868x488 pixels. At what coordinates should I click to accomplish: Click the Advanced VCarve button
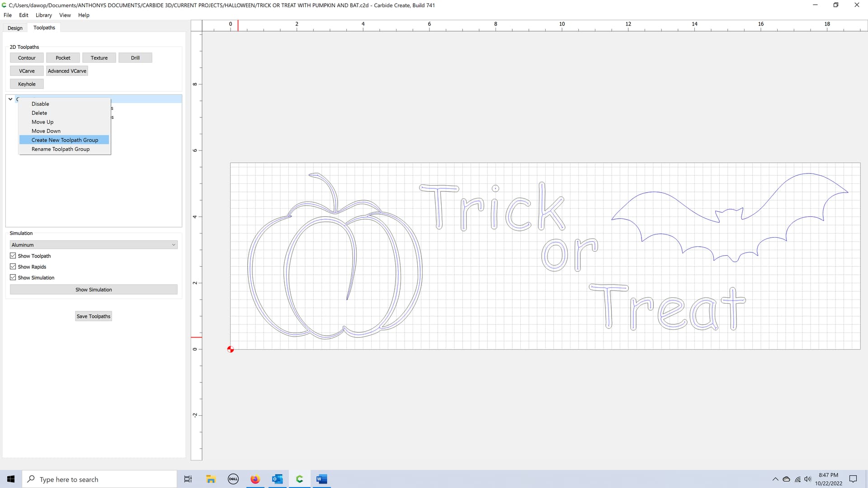pyautogui.click(x=67, y=71)
